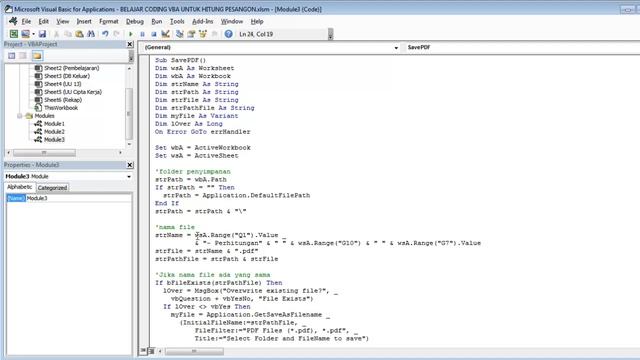The width and height of the screenshot is (640, 360).
Task: Open the Add-Ins menu
Action: pos(202,21)
